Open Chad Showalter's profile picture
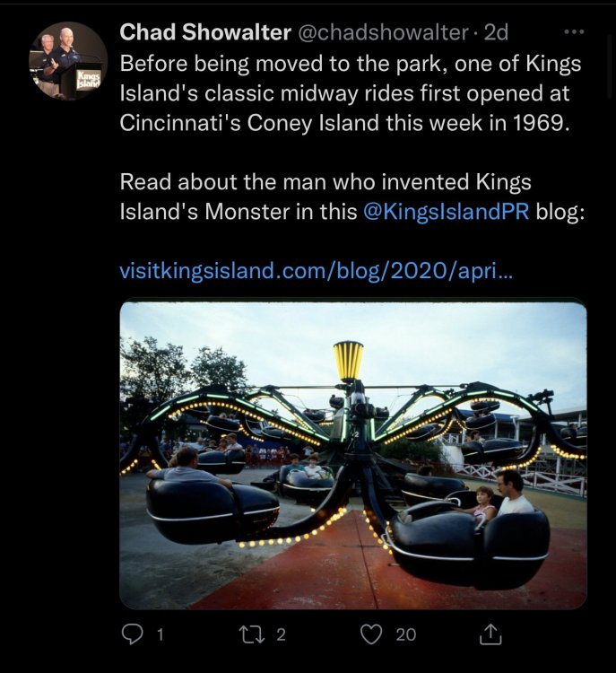Viewport: 616px width, 673px height. click(x=68, y=60)
